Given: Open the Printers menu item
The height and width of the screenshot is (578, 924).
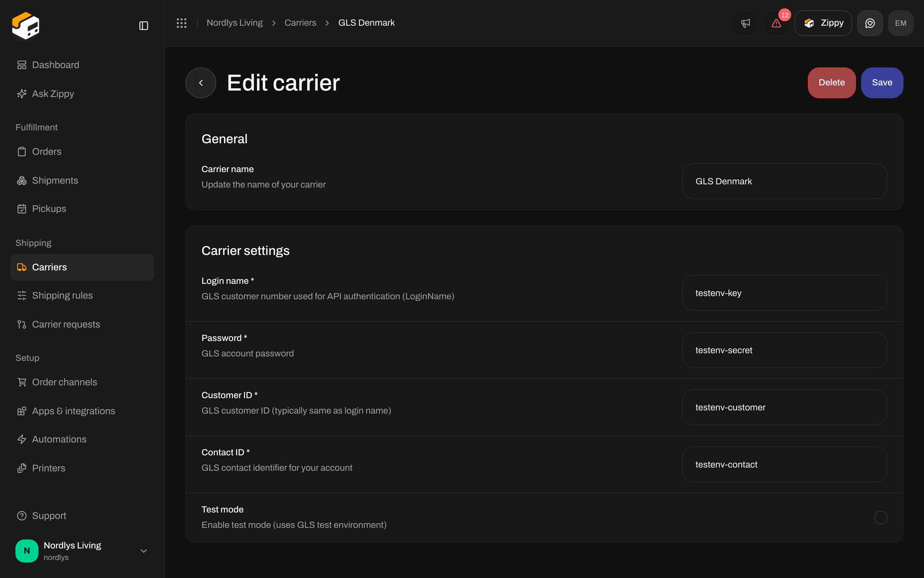Looking at the screenshot, I should tap(82, 468).
